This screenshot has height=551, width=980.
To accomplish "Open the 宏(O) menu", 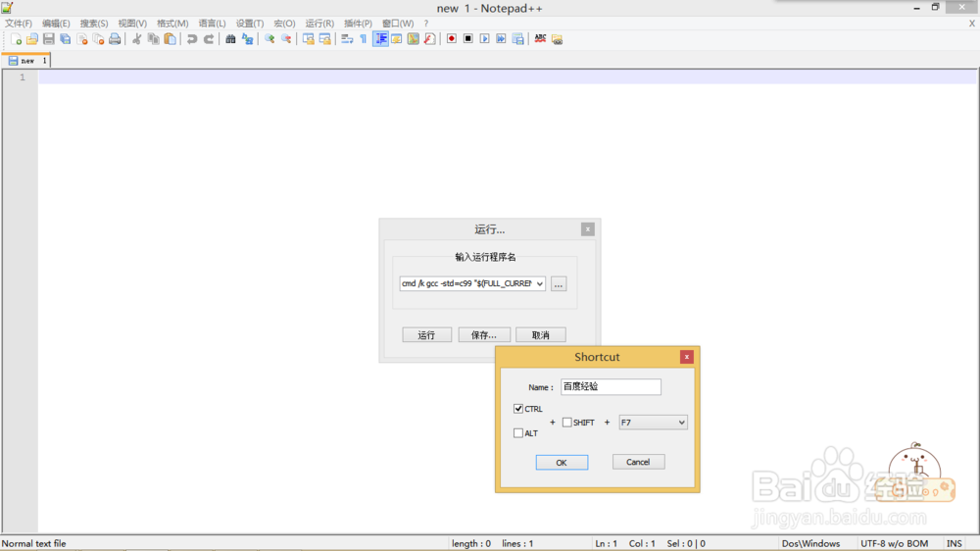I will click(x=284, y=24).
